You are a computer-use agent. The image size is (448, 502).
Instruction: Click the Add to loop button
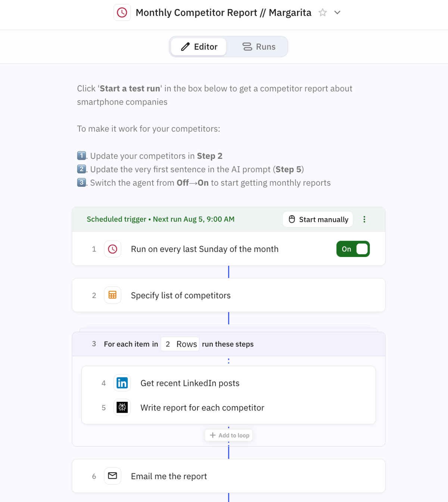coord(229,435)
